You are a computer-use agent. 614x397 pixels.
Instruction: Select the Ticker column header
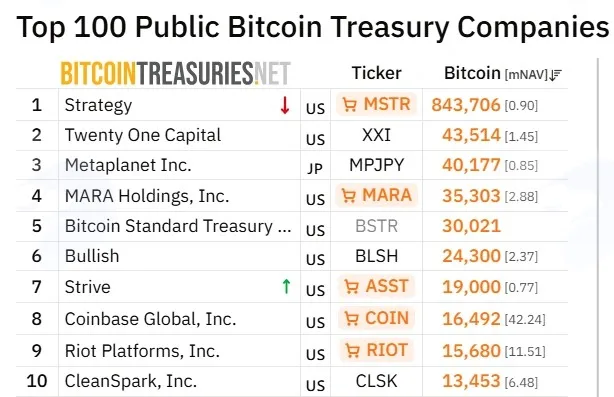(376, 73)
